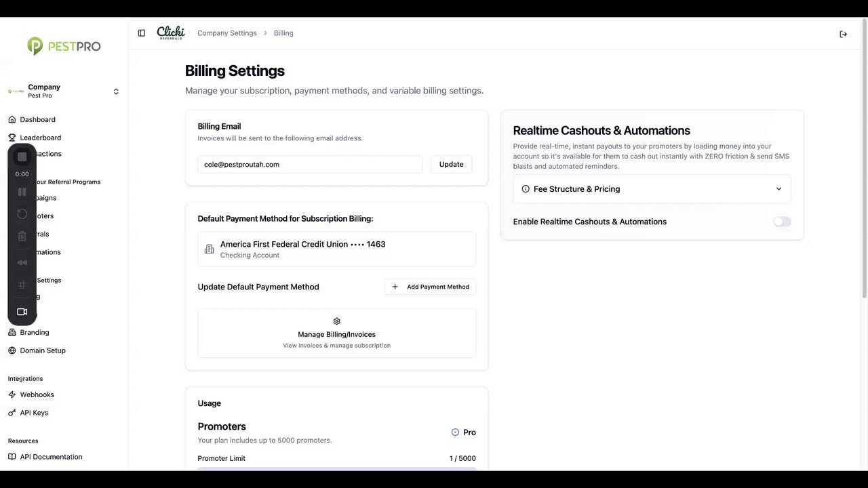Click the logout icon in top bar
The image size is (868, 488).
(x=843, y=34)
